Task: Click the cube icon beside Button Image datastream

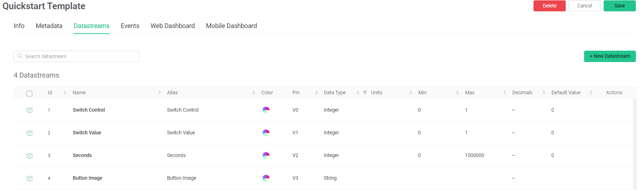Action: tap(30, 178)
